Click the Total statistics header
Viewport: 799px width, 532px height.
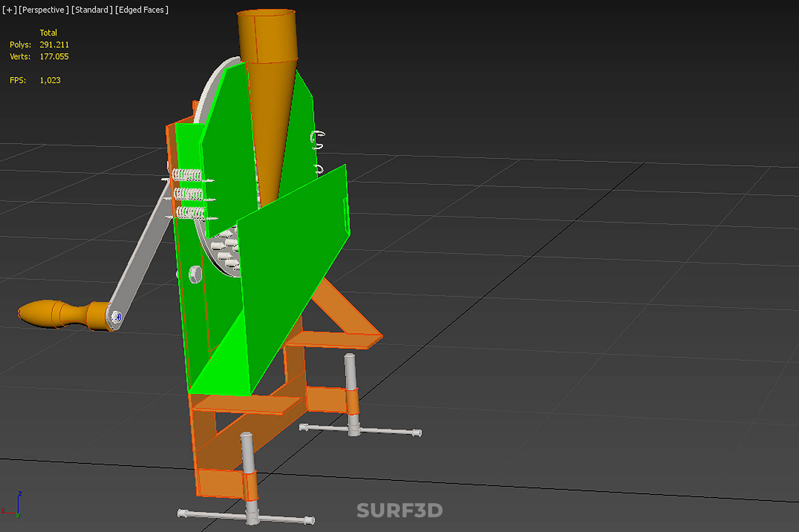click(x=48, y=33)
